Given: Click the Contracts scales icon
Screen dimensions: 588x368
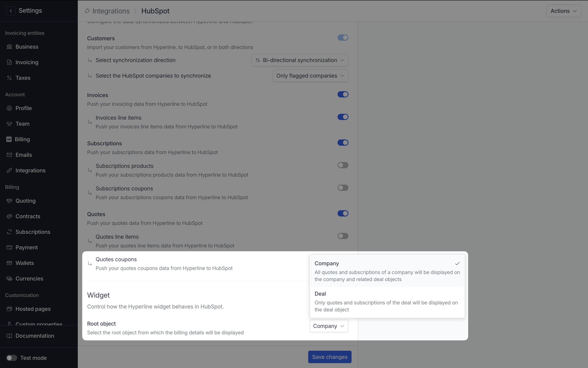Looking at the screenshot, I should point(9,216).
